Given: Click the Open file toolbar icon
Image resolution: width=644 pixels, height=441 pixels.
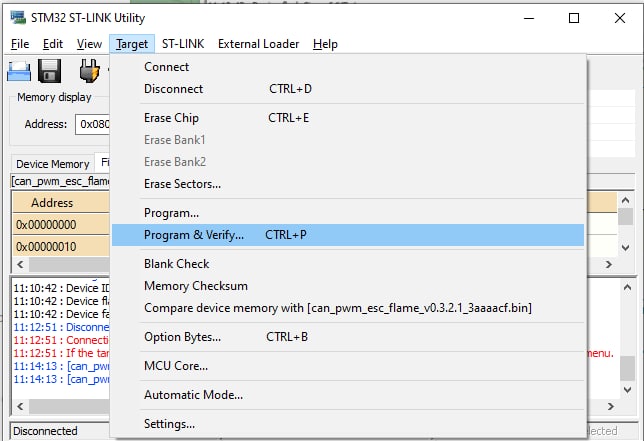Looking at the screenshot, I should (x=19, y=71).
